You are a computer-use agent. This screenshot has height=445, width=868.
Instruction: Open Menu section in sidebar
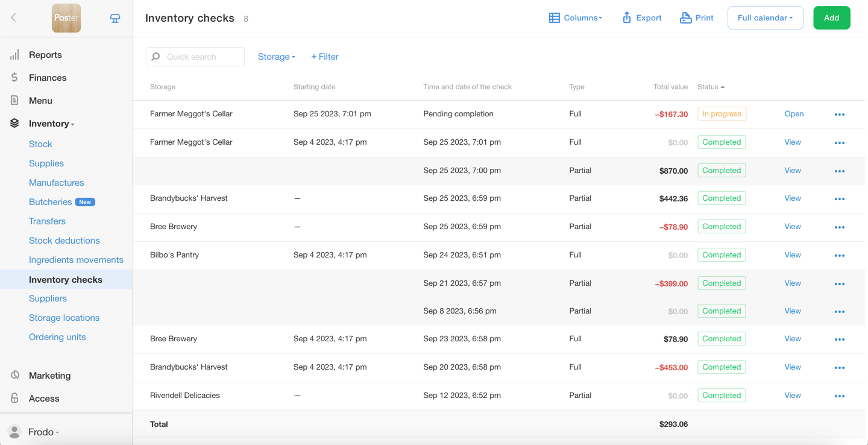(40, 101)
